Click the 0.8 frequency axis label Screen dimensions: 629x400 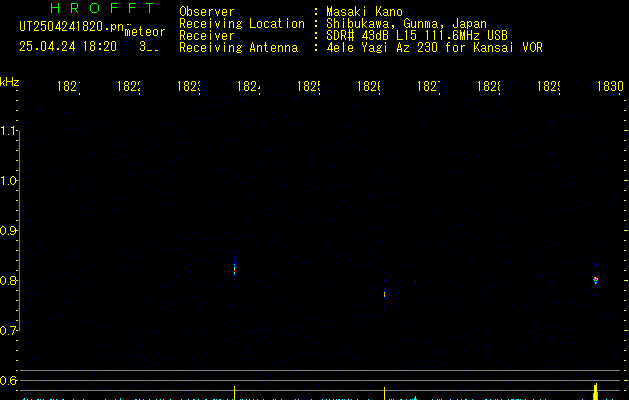pyautogui.click(x=9, y=280)
